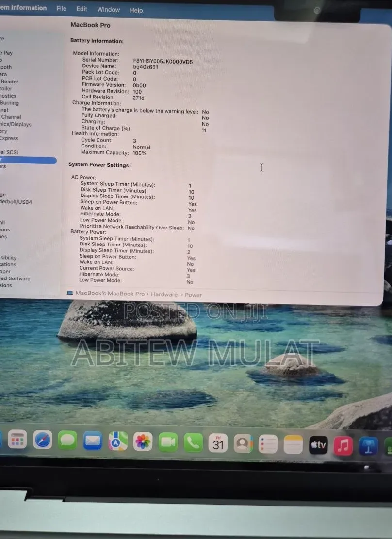
Task: Open the Messages app in dock
Action: 67,440
